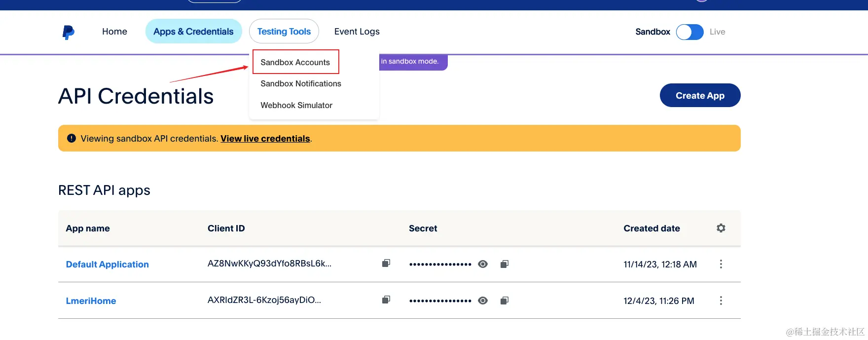Select Webhook Simulator menu item
The image size is (868, 340).
tap(296, 105)
